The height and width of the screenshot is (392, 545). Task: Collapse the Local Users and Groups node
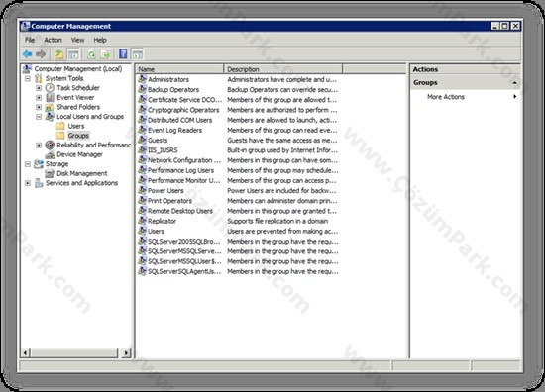[x=39, y=117]
